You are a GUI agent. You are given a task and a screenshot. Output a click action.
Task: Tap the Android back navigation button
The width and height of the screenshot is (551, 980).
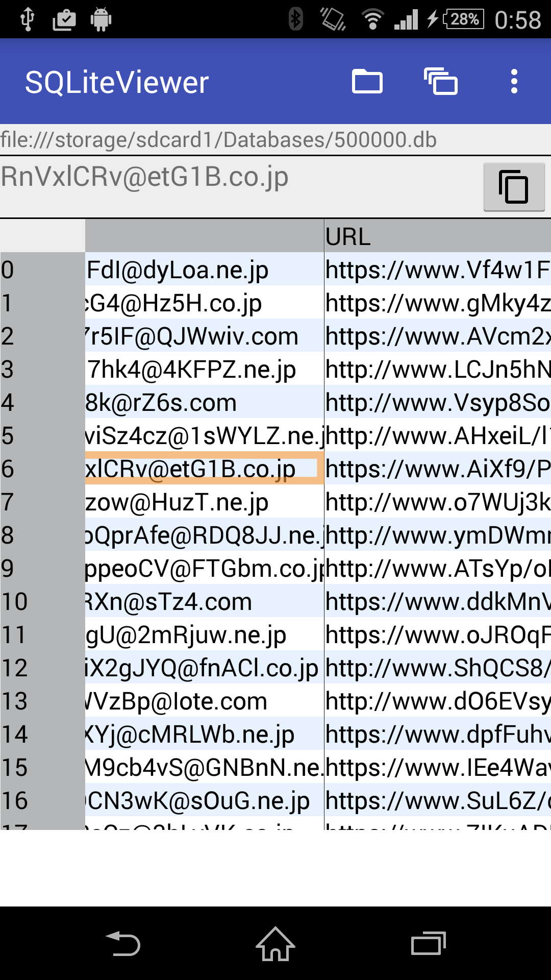(123, 943)
